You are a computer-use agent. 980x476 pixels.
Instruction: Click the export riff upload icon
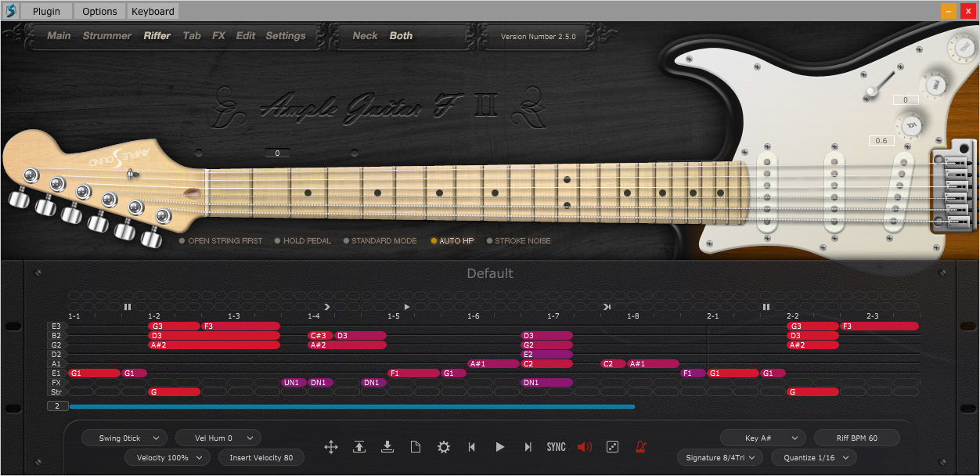pyautogui.click(x=359, y=447)
